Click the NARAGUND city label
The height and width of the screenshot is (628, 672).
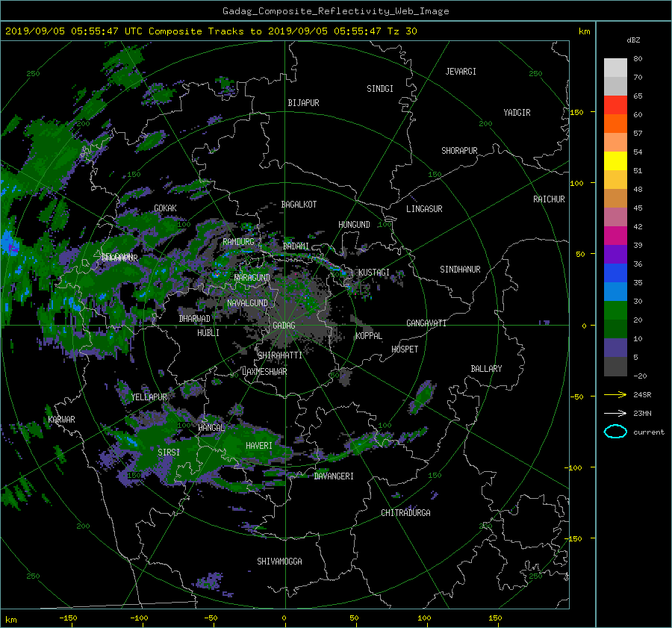(252, 278)
